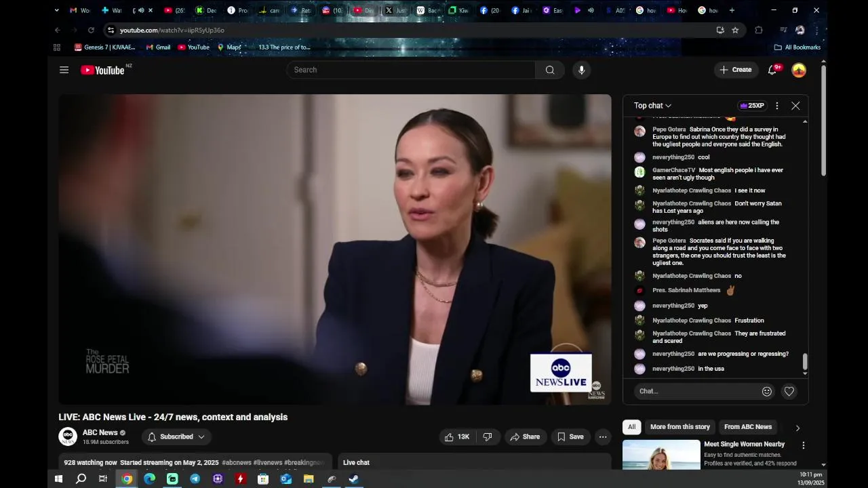This screenshot has width=868, height=488.
Task: Open Telegram from the taskbar
Action: (x=195, y=479)
